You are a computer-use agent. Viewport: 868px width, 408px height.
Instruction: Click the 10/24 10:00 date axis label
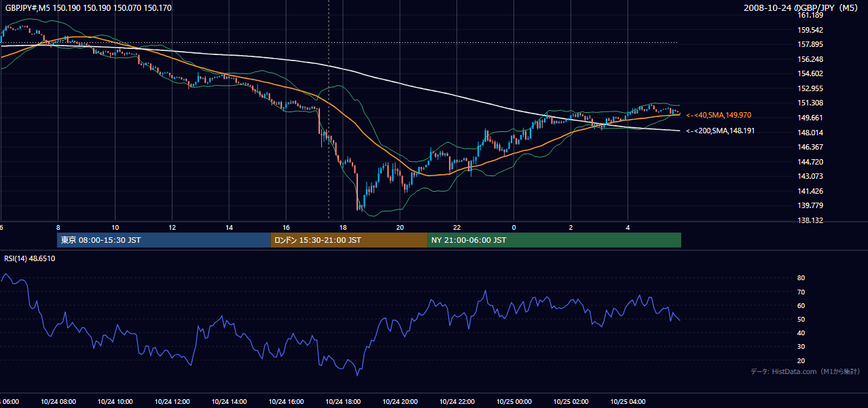coord(115,401)
